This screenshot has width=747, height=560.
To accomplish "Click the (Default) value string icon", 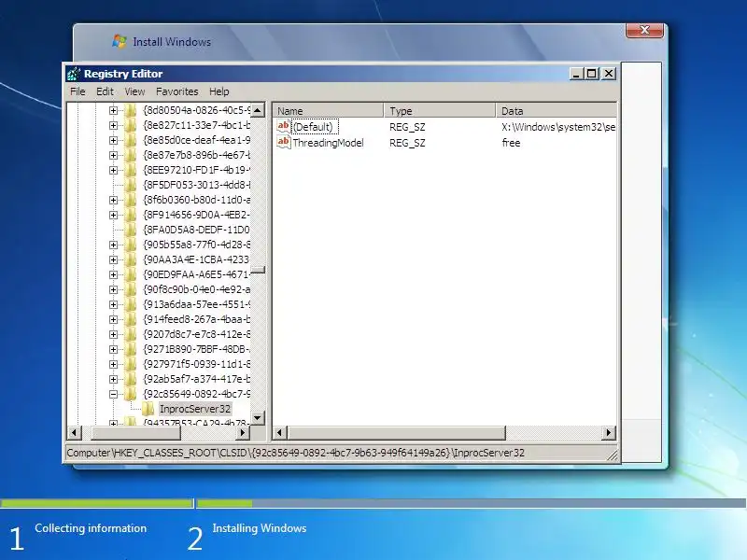I will [284, 126].
